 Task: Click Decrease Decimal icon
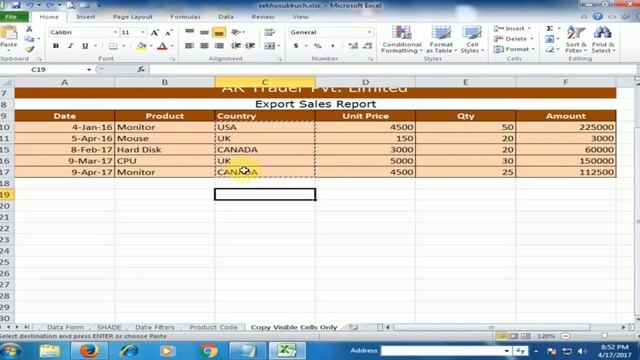tap(368, 46)
